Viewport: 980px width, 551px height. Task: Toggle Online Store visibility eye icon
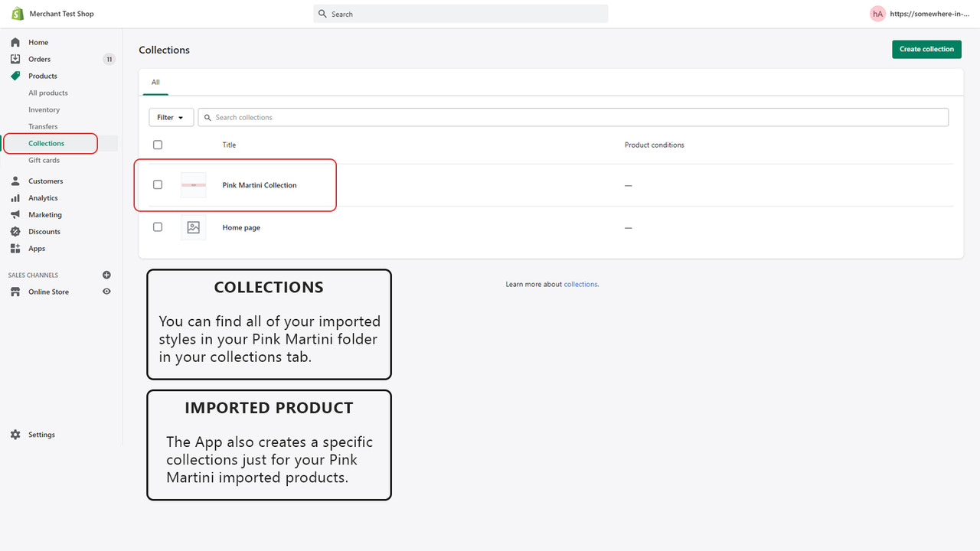[x=106, y=292]
